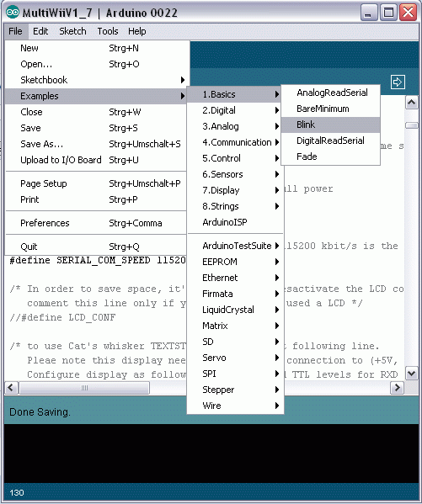Open the Tools menu
This screenshot has height=504, width=422.
(x=108, y=31)
